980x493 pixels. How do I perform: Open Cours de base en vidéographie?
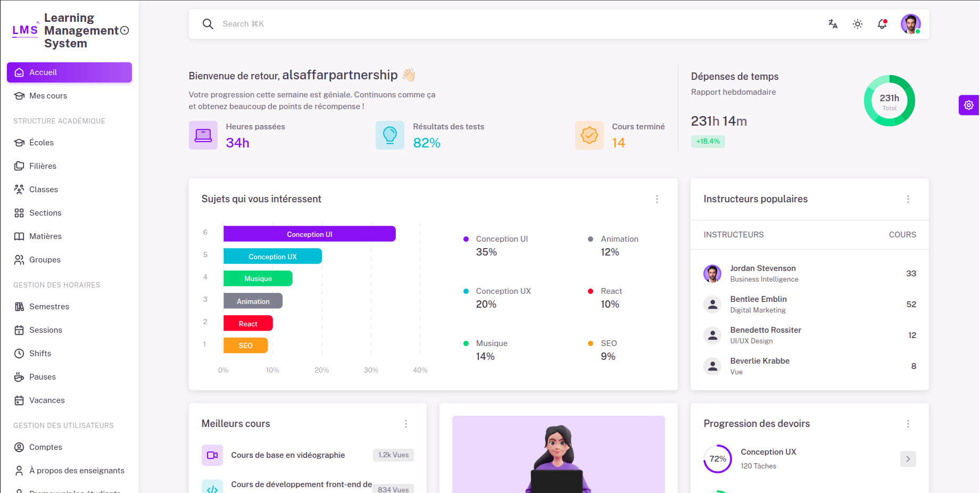click(288, 455)
